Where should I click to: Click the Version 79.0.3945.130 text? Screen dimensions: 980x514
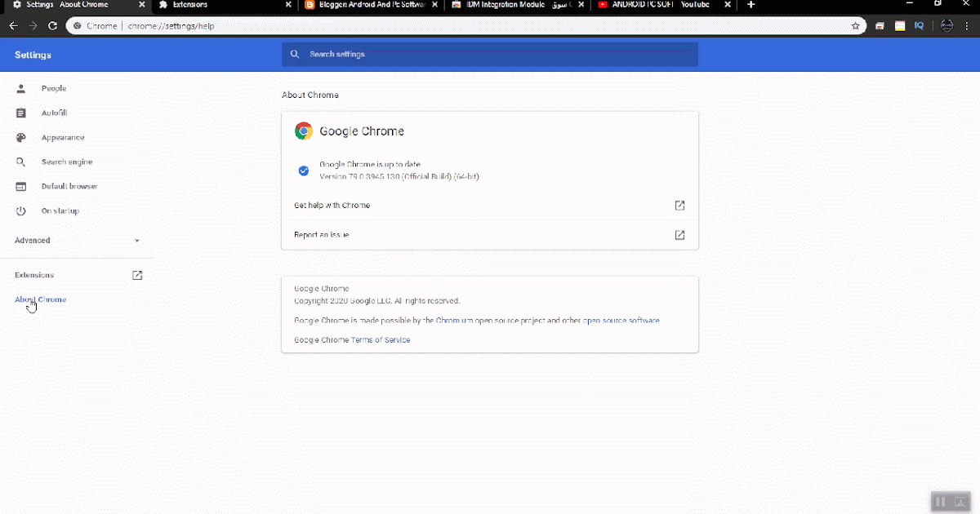399,176
